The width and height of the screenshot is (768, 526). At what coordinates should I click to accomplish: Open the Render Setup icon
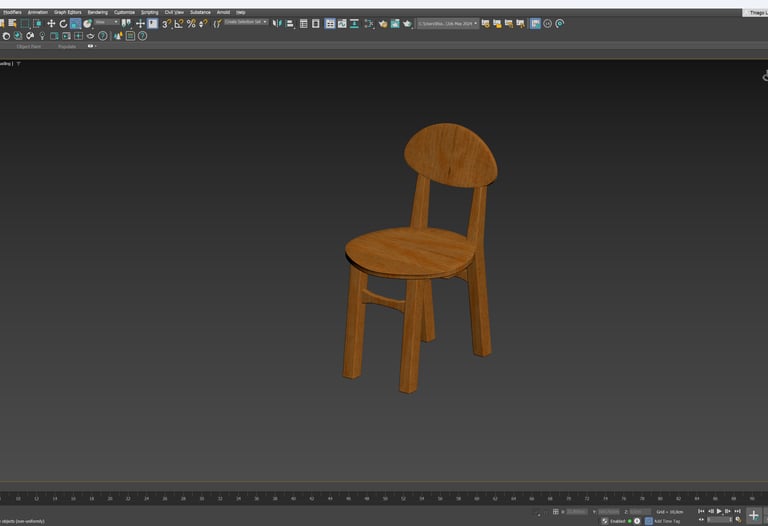point(383,23)
